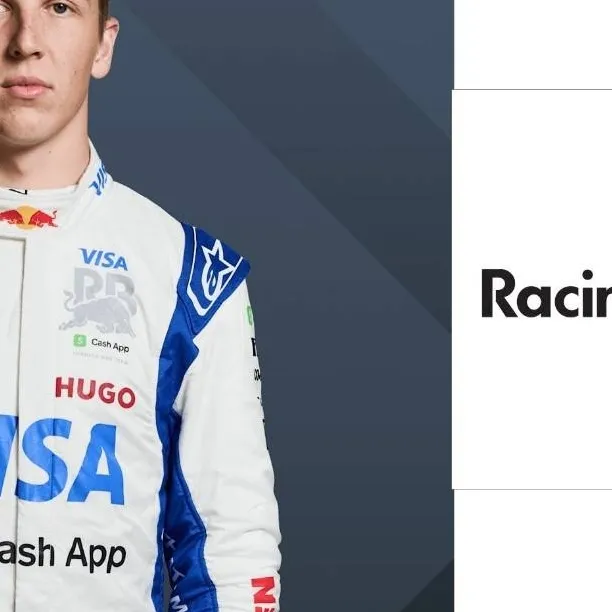Click the red HUGO logo on suit

click(x=96, y=392)
